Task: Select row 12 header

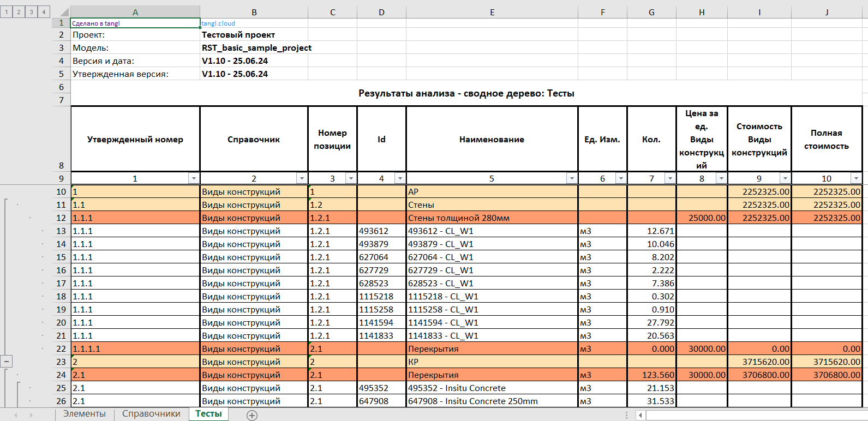Action: point(61,218)
